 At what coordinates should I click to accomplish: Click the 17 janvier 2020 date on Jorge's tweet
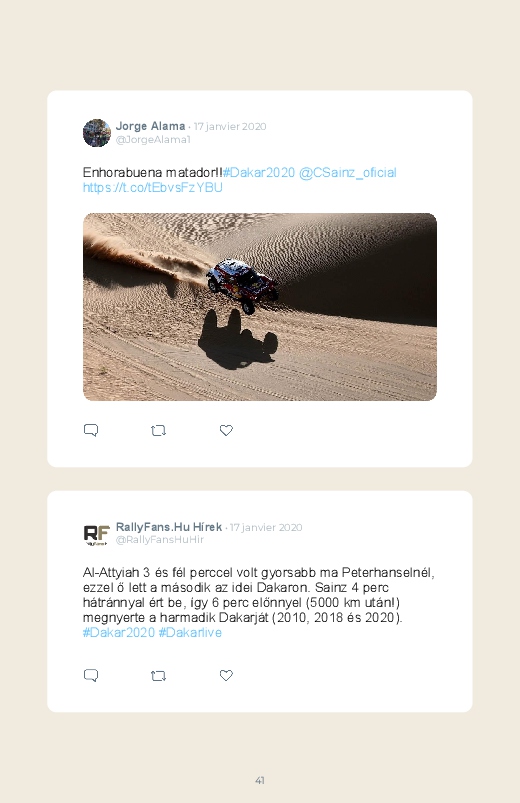tap(230, 126)
